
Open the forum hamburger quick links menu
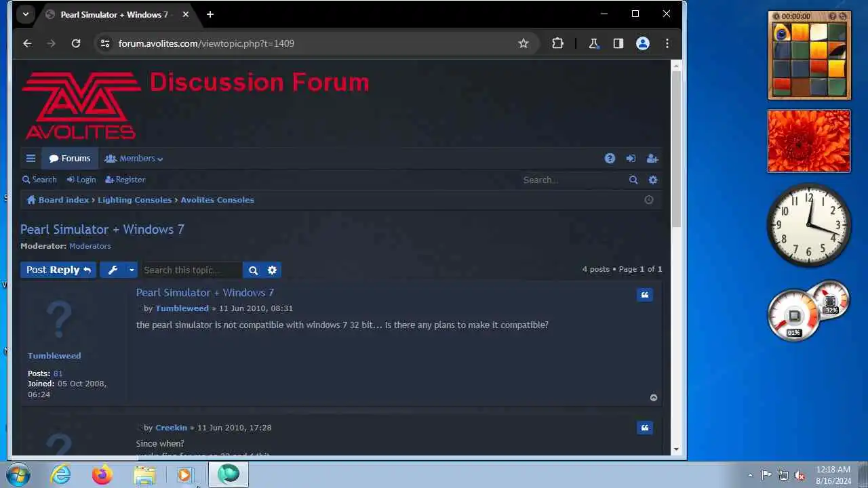[31, 159]
